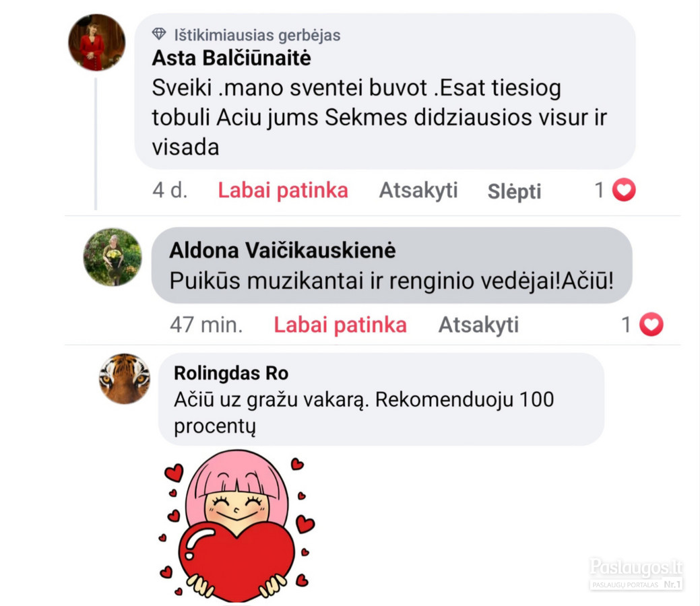Reply to Aldona's comment with Atsakyti
700x606 pixels.
tap(478, 325)
